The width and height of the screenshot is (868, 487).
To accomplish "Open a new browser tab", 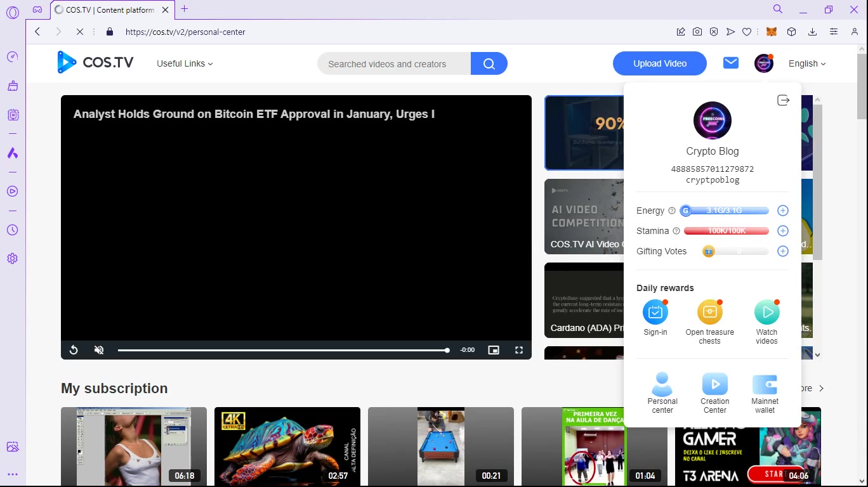I will pyautogui.click(x=185, y=9).
